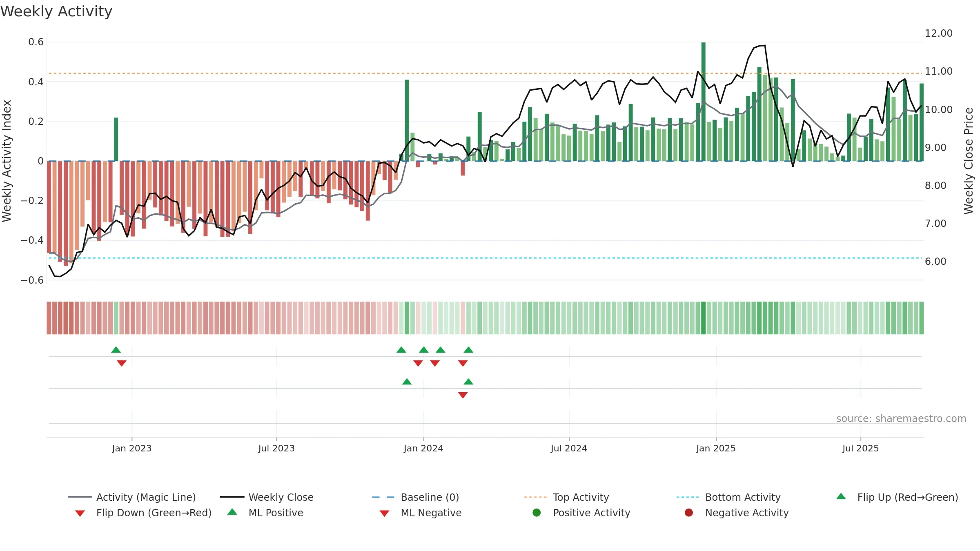Click the green ML Positive legend triangle
Screen dimensions: 980x551
(232, 512)
